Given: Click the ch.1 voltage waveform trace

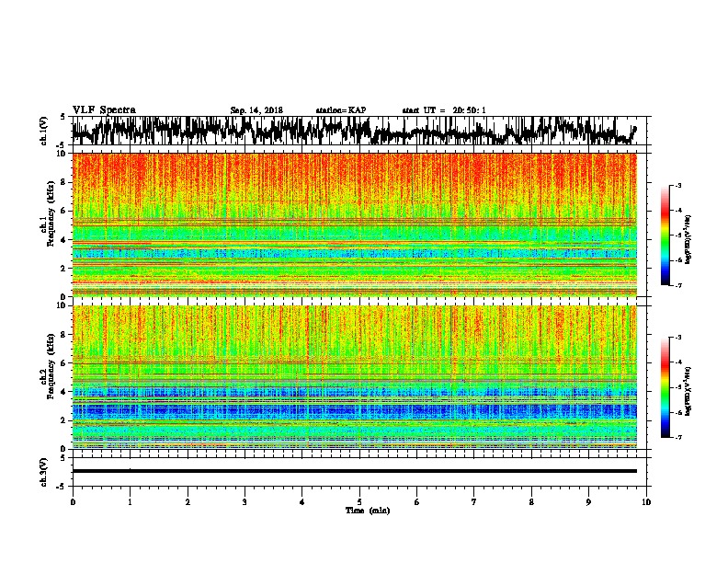Looking at the screenshot, I should click(354, 131).
